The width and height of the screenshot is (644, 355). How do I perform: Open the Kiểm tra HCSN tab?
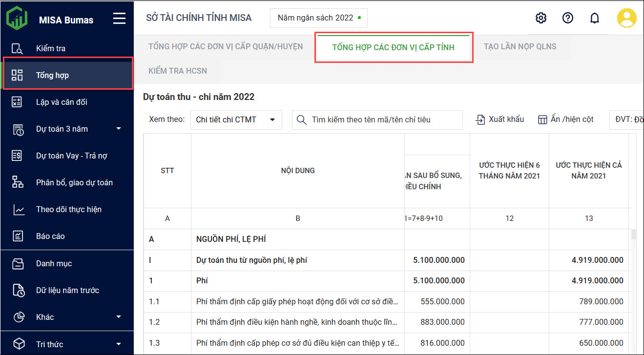coord(178,71)
